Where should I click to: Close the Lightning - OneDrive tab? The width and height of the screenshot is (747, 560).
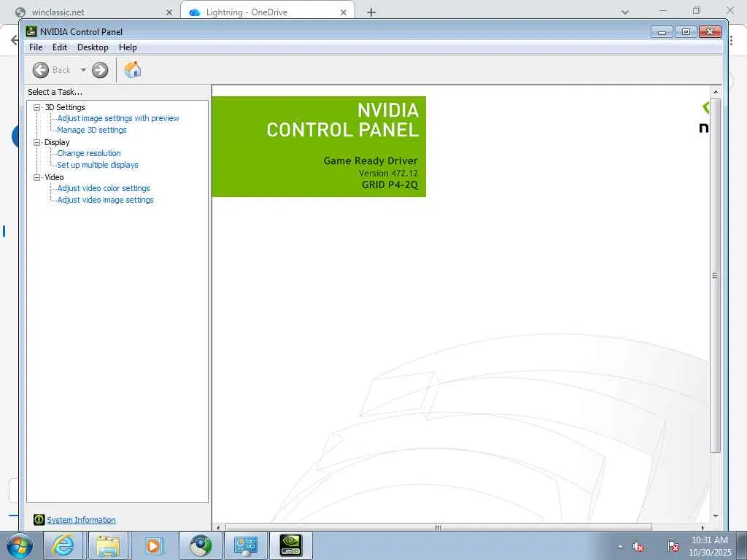tap(344, 12)
